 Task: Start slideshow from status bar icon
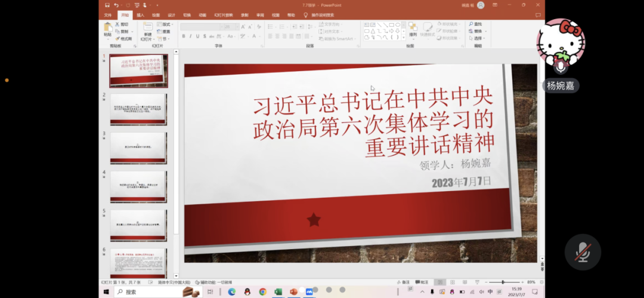(477, 282)
